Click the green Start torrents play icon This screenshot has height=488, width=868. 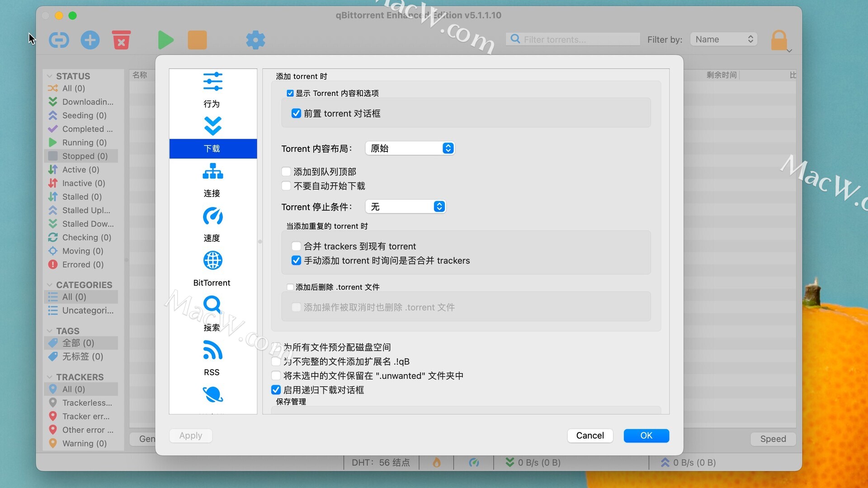[165, 40]
